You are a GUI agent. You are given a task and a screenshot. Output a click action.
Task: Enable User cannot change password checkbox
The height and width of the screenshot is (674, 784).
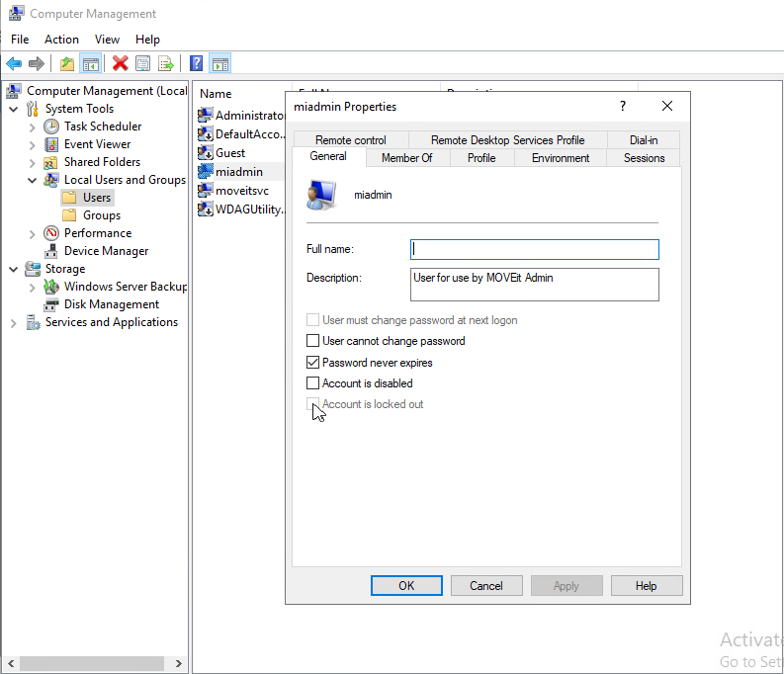click(x=313, y=341)
